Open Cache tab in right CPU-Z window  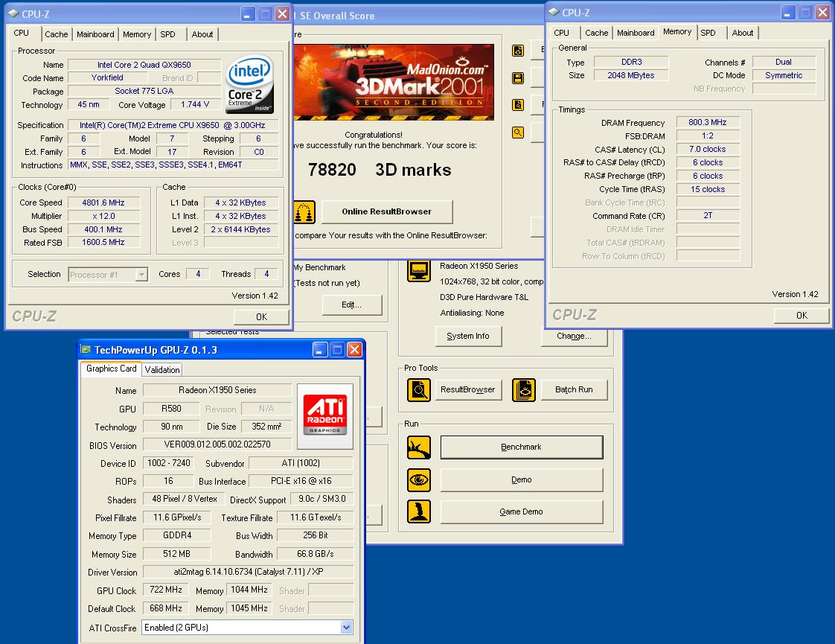click(x=596, y=33)
